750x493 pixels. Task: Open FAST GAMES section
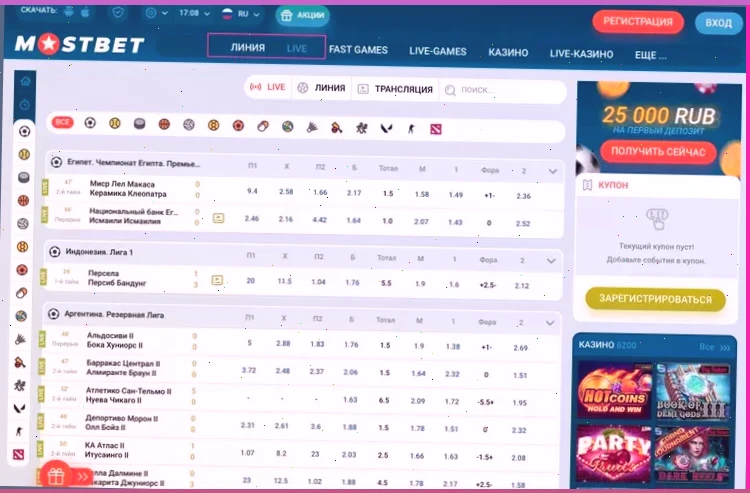[358, 50]
